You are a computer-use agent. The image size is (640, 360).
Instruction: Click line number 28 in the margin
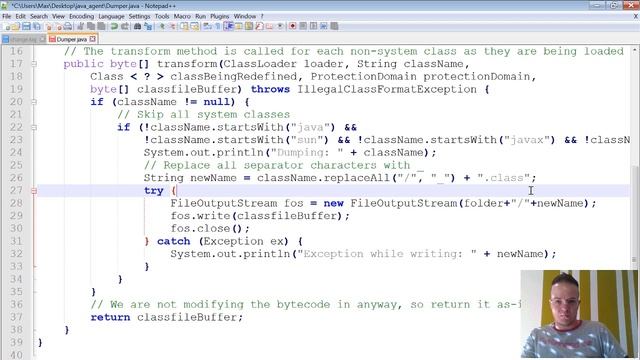(x=16, y=203)
